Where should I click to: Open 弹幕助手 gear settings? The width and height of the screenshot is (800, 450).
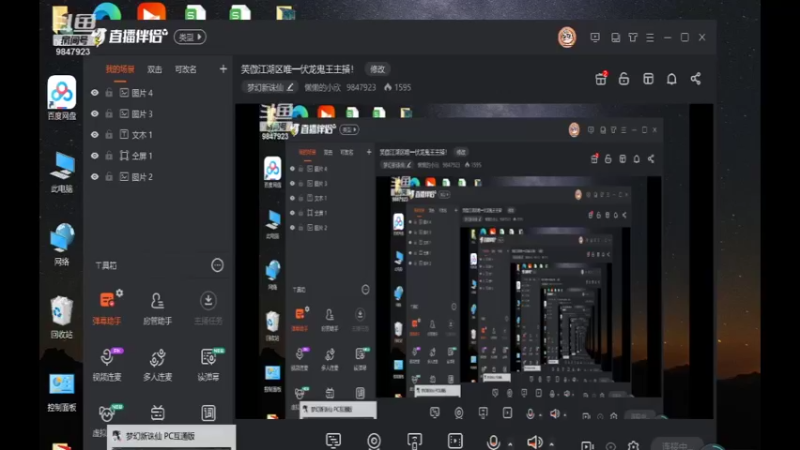tap(119, 293)
